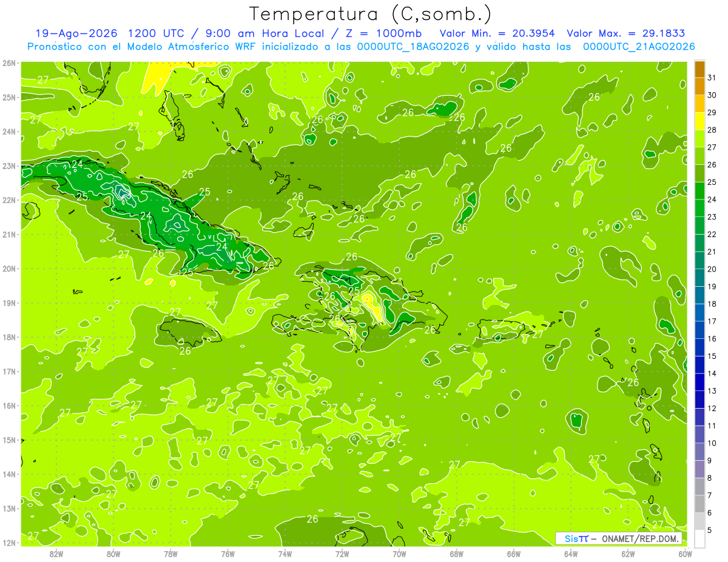
Task: Click the teal legend segment between 19 and 20
Action: tap(700, 278)
